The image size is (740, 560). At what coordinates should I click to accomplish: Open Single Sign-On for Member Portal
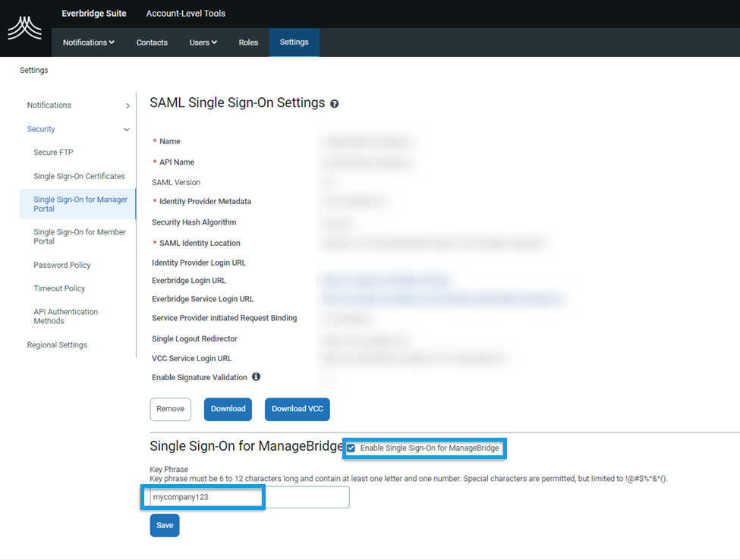click(78, 236)
